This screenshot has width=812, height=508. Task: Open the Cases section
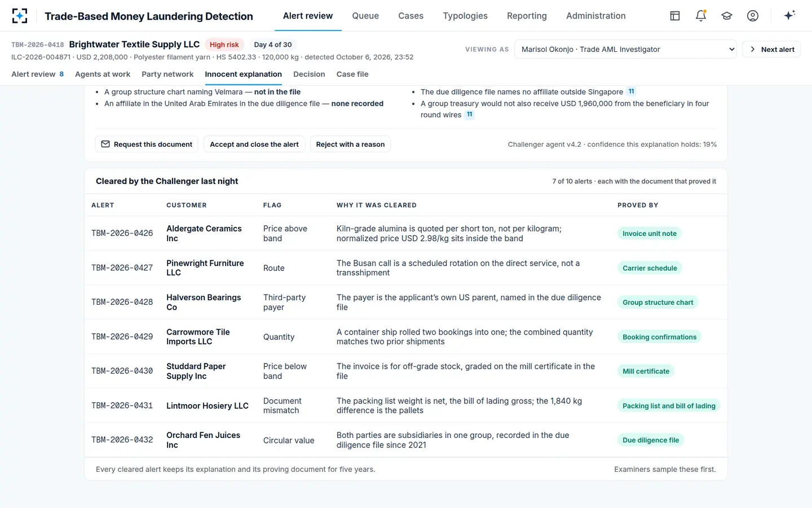point(411,16)
